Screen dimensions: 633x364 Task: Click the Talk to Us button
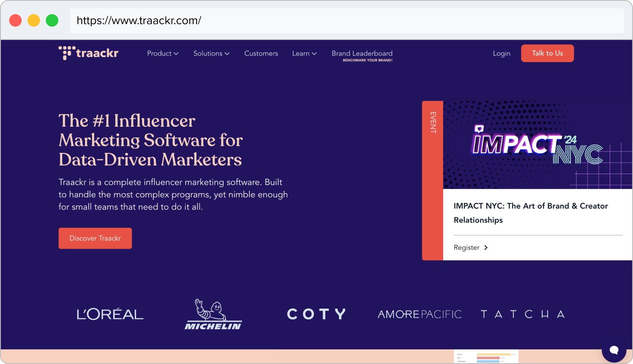pos(547,53)
